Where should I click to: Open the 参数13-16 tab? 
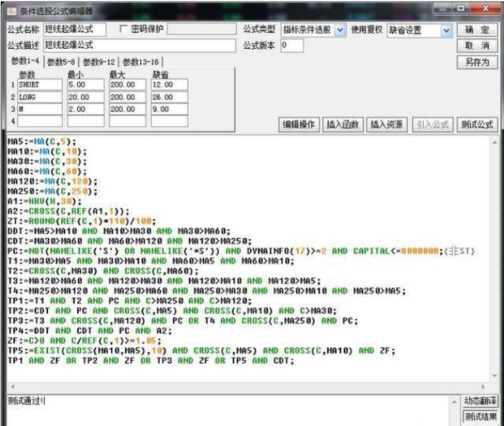tap(142, 61)
